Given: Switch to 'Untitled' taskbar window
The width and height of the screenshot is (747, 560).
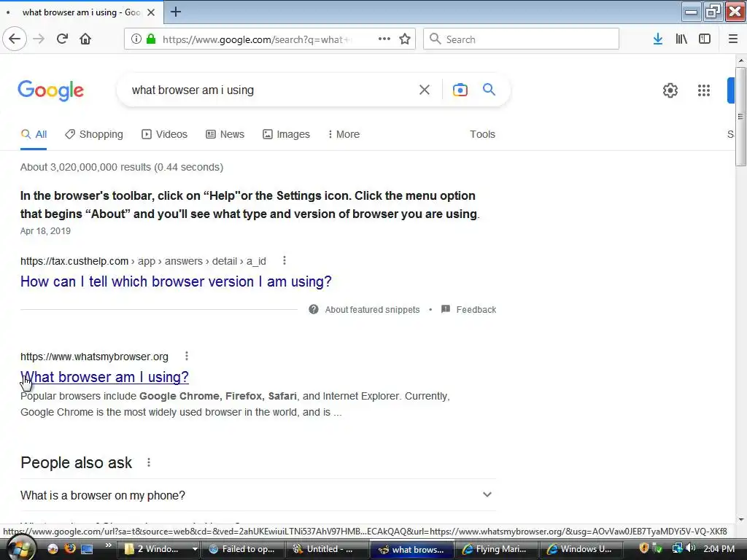Looking at the screenshot, I should tap(328, 549).
